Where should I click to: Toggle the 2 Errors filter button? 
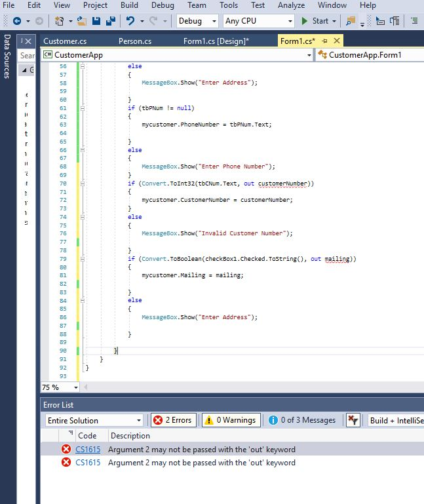tap(174, 420)
